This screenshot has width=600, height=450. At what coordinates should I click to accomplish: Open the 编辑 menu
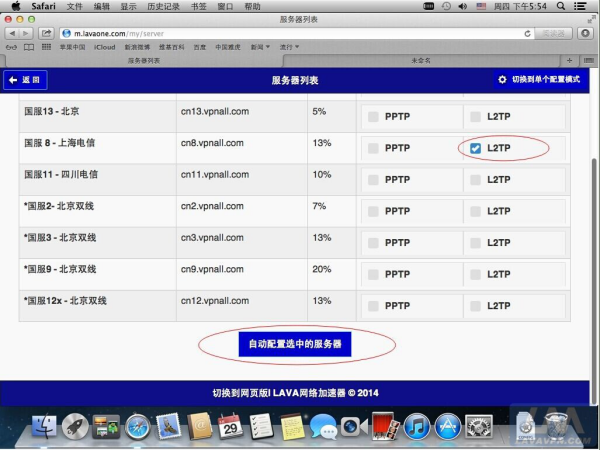(x=101, y=6)
